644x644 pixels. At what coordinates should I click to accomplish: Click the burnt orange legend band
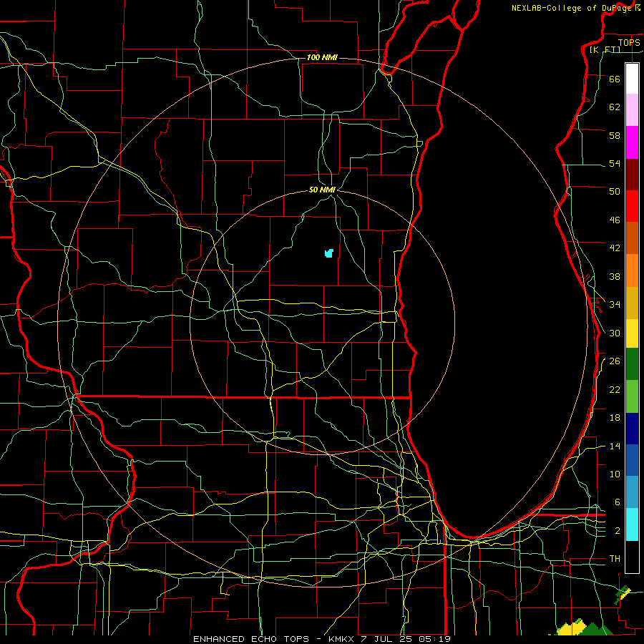(632, 238)
